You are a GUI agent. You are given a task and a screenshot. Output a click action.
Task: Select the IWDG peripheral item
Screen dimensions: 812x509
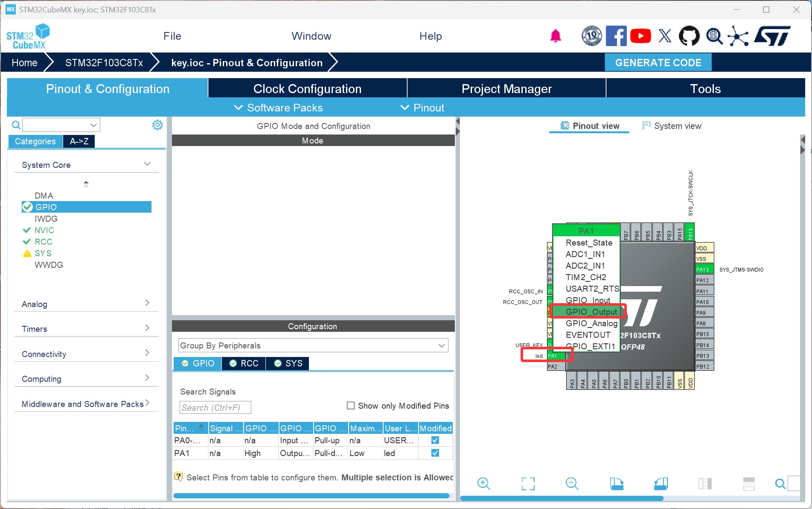coord(46,219)
